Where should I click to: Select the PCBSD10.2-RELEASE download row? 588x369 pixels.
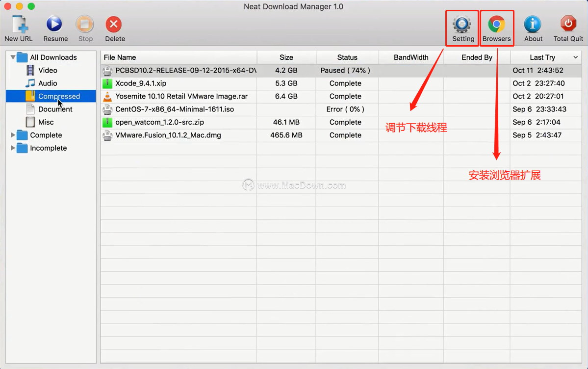341,70
